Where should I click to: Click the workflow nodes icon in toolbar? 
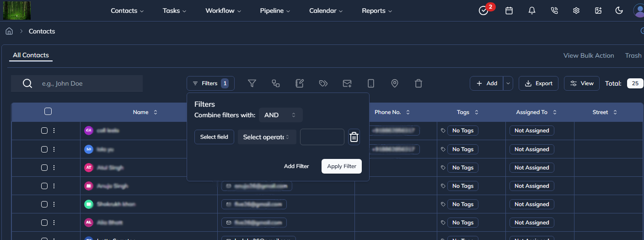(x=276, y=83)
